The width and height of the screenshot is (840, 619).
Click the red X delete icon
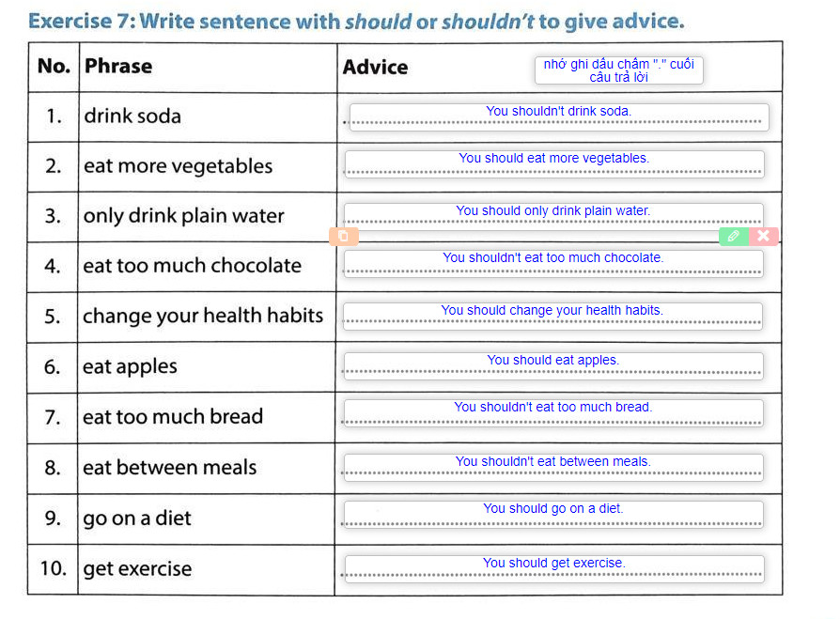click(763, 236)
